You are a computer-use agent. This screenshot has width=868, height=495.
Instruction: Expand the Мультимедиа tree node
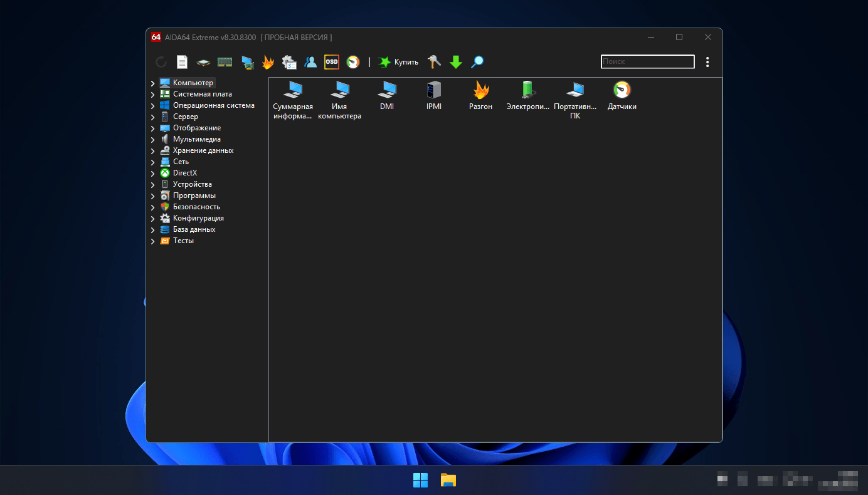click(152, 140)
